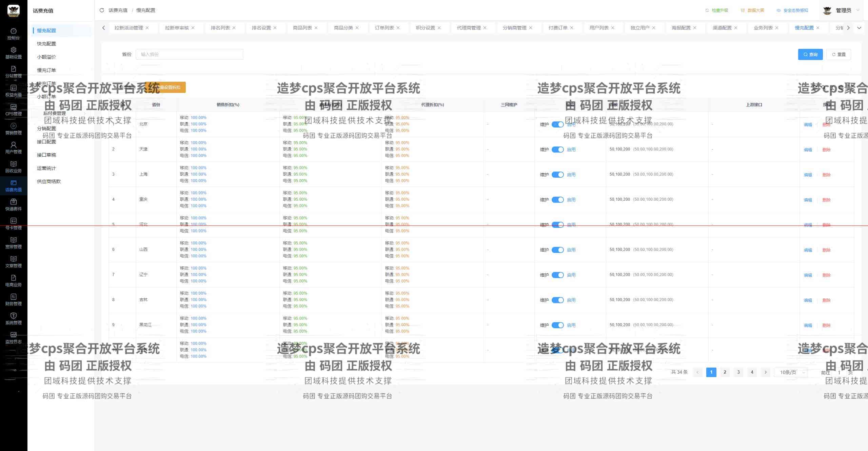Toggle the 维护 switch for 辽宁
868x451 pixels.
(x=557, y=275)
